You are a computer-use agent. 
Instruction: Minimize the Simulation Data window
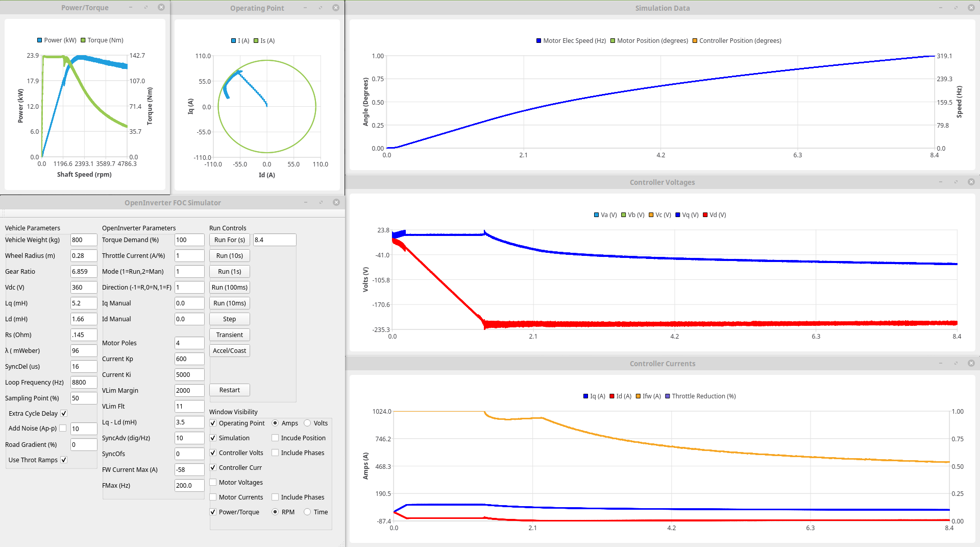pos(940,8)
